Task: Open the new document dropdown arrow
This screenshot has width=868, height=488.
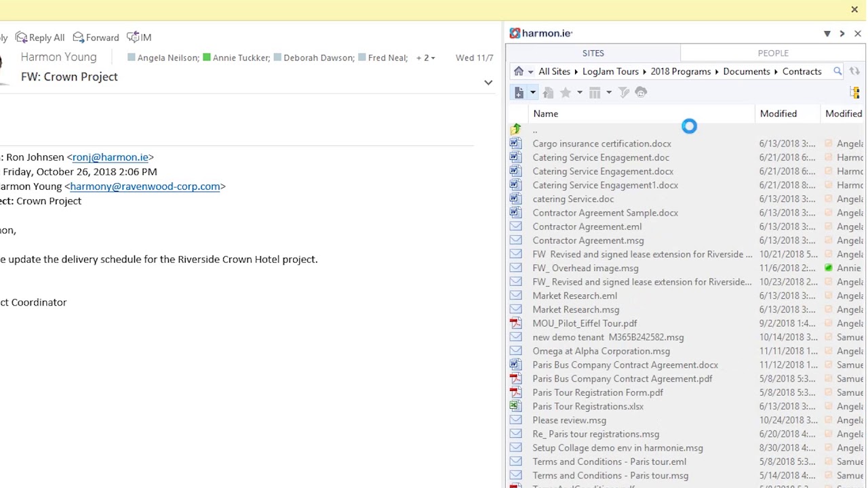Action: [533, 92]
